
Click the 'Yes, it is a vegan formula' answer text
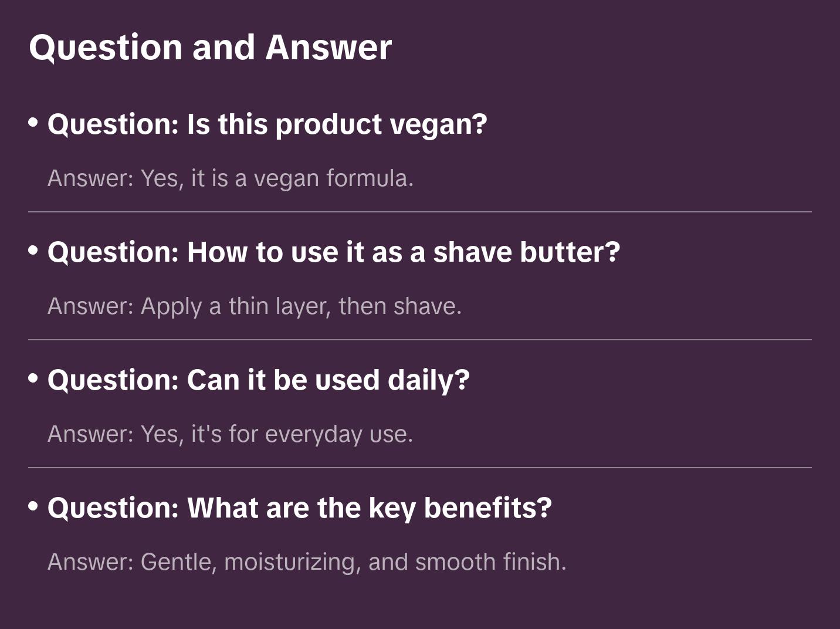click(x=277, y=178)
